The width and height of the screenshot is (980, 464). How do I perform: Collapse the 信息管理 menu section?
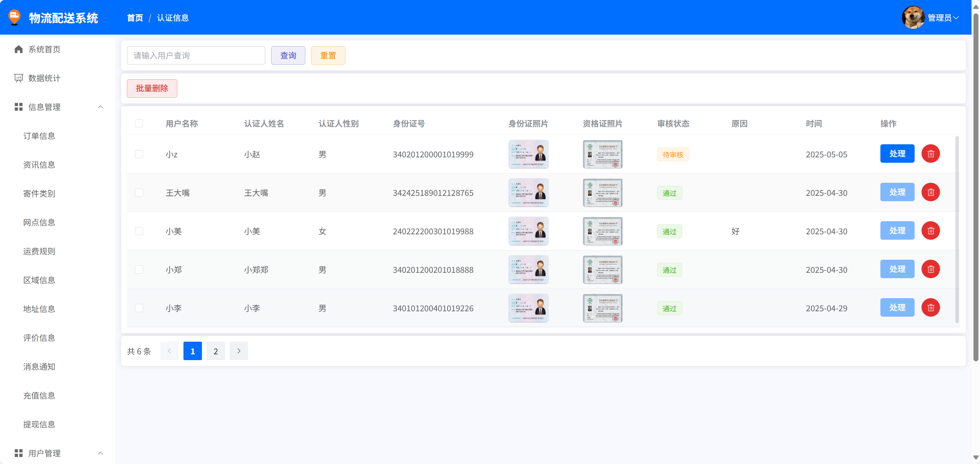(100, 107)
